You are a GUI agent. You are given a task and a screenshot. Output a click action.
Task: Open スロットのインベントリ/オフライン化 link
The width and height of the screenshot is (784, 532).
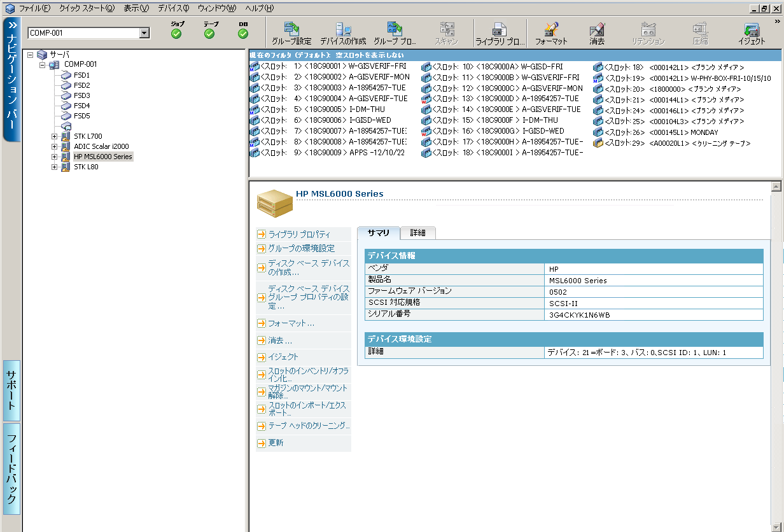coord(308,375)
